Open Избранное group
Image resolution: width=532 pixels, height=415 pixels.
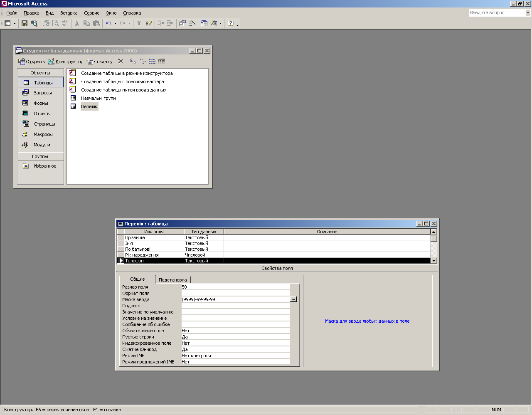pos(41,166)
